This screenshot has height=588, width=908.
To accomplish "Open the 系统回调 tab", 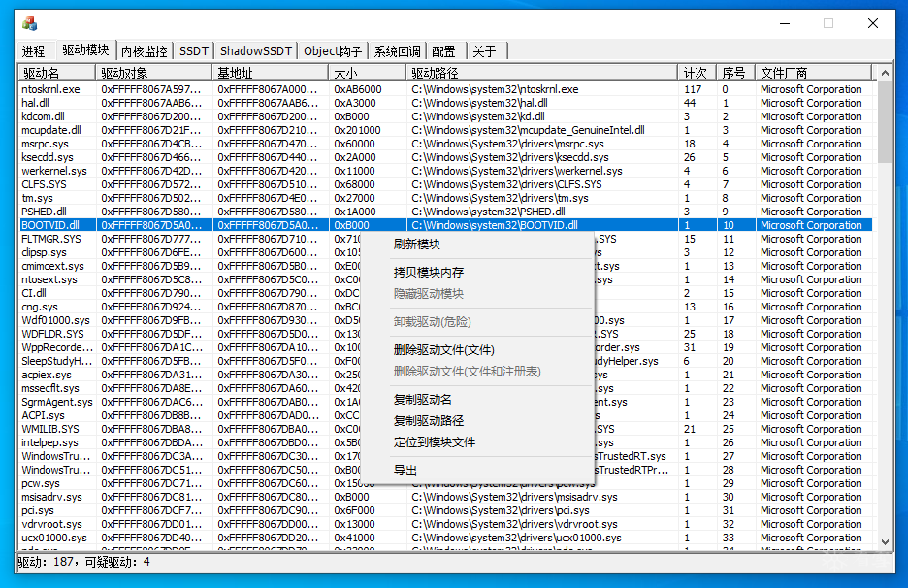I will tap(398, 51).
